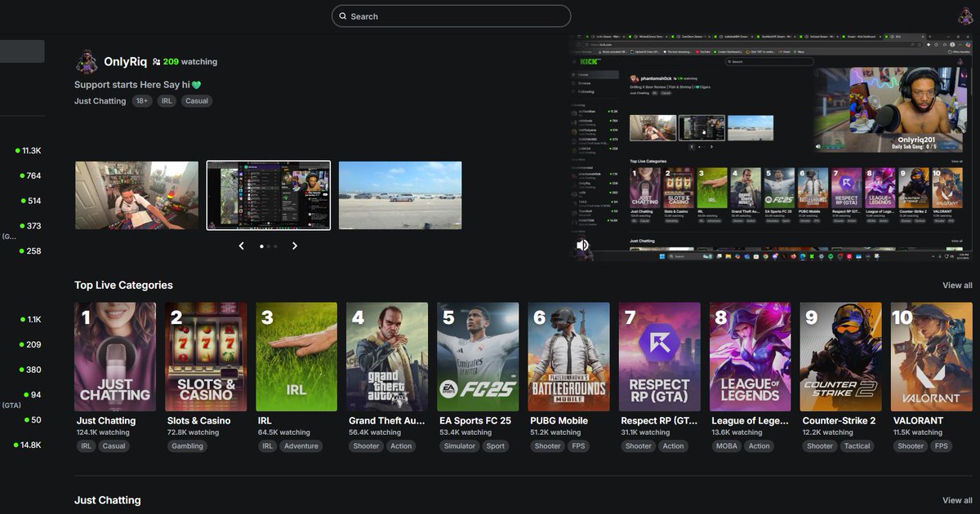Select FPS tag under VALORANT
Viewport: 980px width, 514px height.
942,446
